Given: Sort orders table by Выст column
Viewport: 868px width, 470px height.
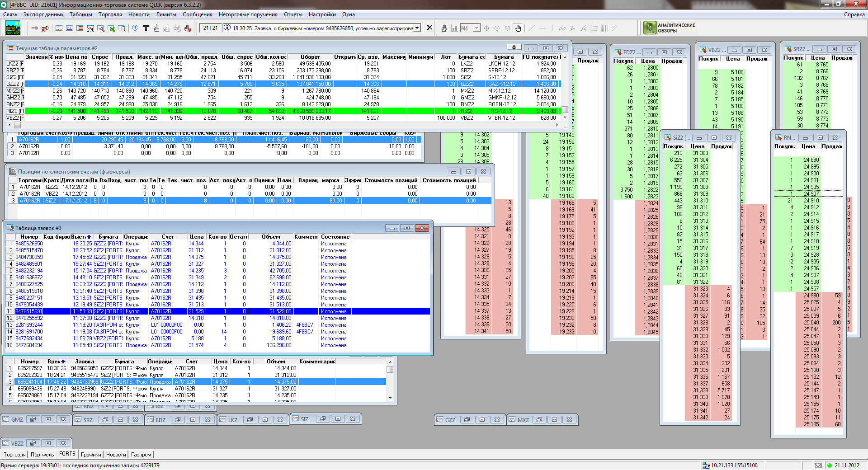Looking at the screenshot, I should (x=81, y=237).
